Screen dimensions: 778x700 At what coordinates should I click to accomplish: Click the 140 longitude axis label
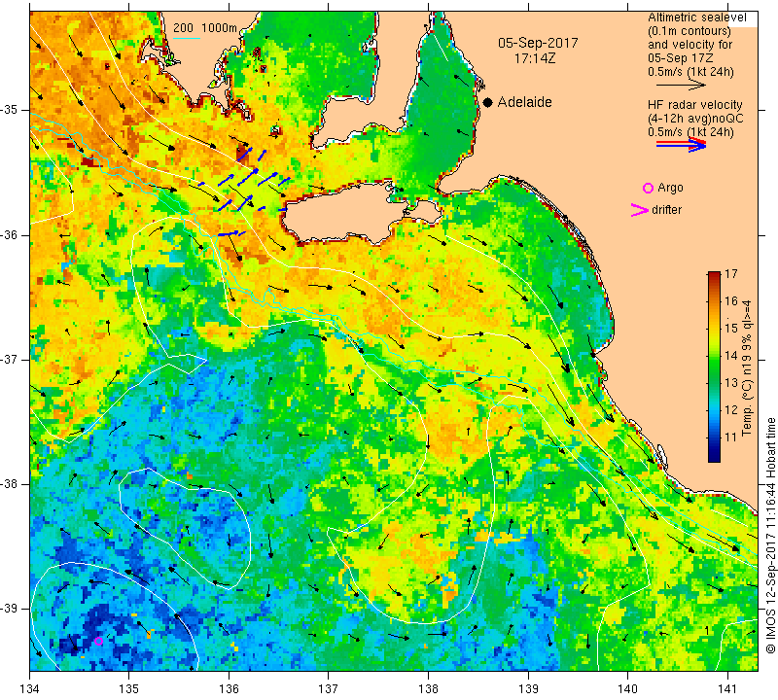(x=627, y=688)
